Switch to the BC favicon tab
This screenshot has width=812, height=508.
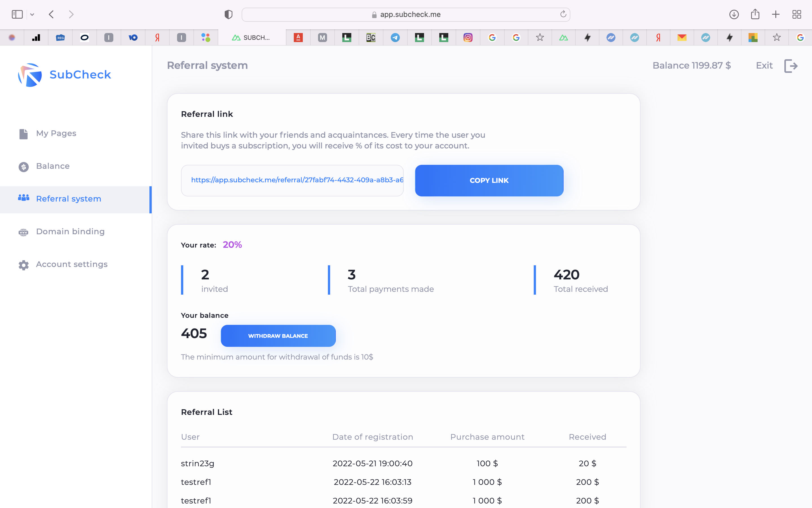pos(371,38)
